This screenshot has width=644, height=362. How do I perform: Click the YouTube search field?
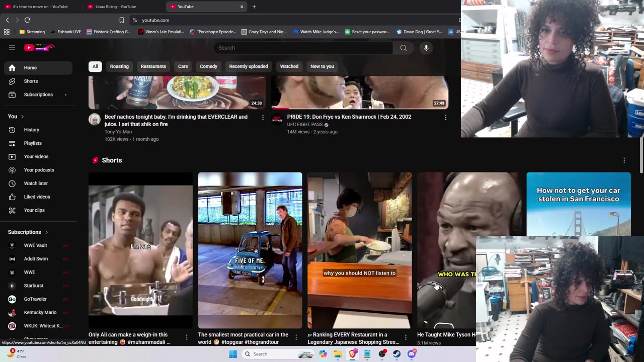click(x=303, y=48)
